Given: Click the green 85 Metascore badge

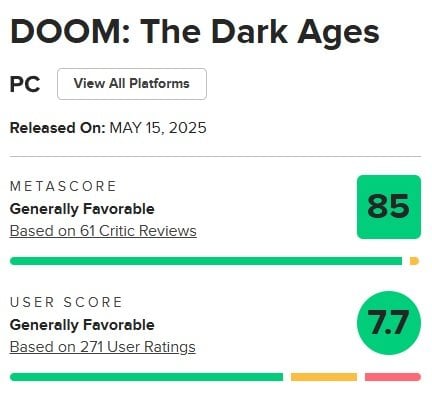Looking at the screenshot, I should tap(389, 207).
